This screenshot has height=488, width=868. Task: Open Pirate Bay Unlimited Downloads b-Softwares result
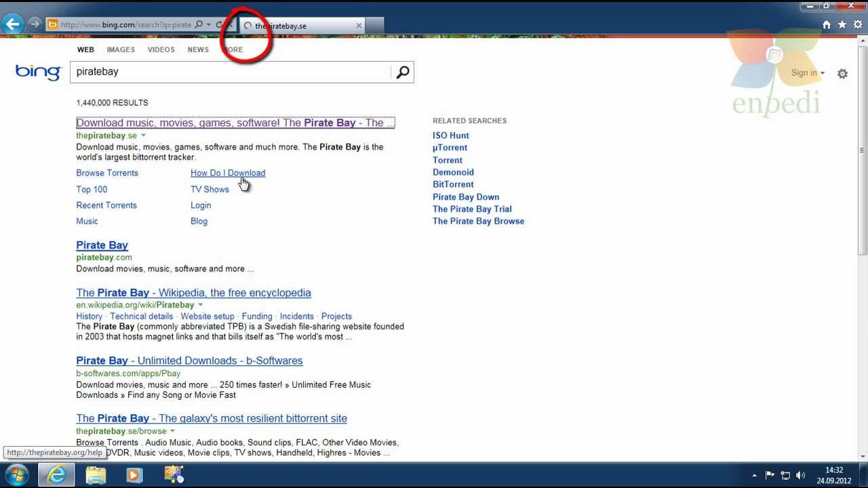pyautogui.click(x=189, y=361)
